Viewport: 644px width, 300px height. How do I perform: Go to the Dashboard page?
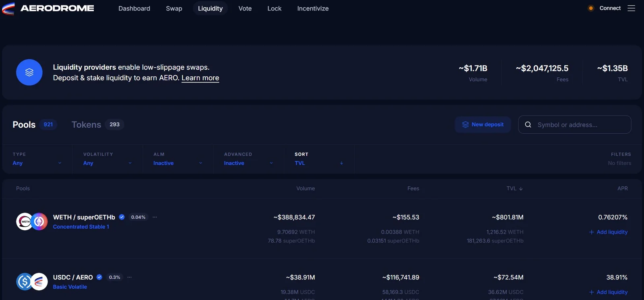(x=134, y=8)
